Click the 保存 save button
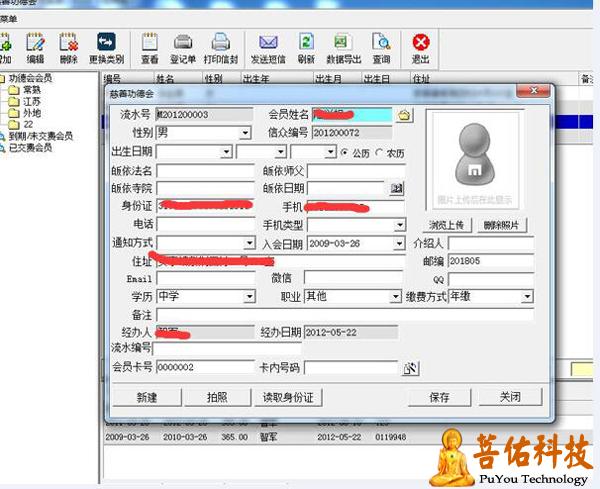 (x=439, y=397)
